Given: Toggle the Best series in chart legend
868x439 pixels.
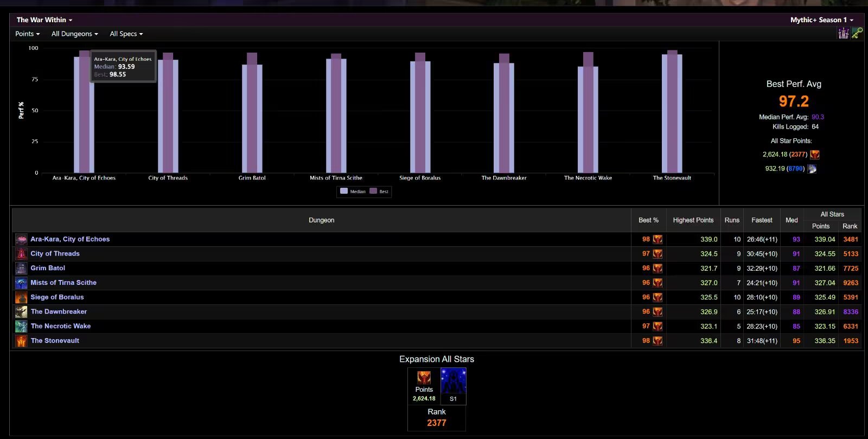Looking at the screenshot, I should (x=379, y=191).
